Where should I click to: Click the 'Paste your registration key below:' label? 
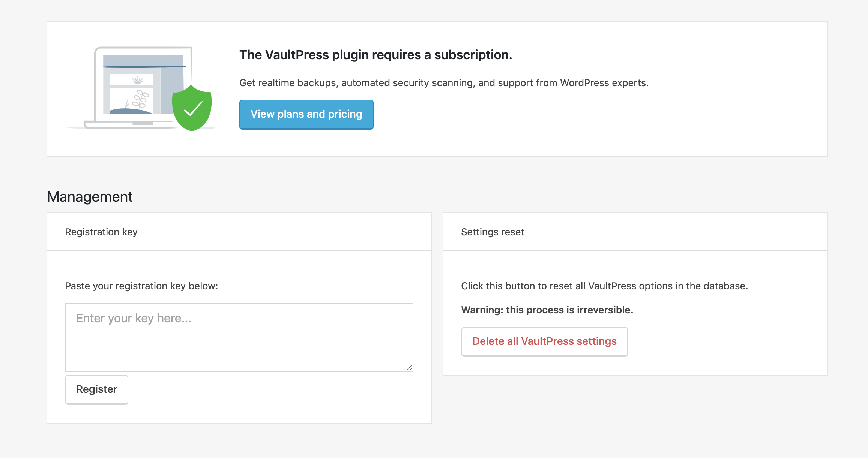pos(141,286)
